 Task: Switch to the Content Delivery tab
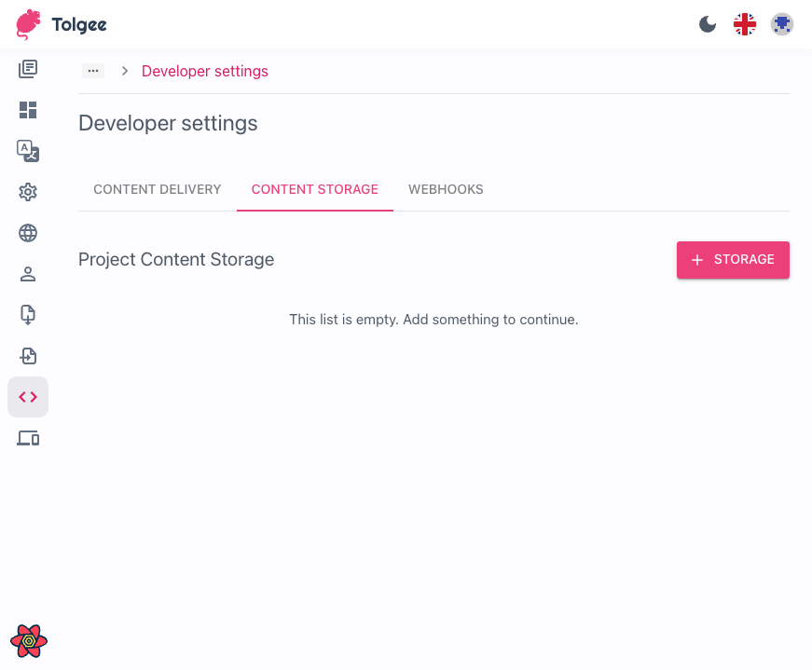coord(157,189)
